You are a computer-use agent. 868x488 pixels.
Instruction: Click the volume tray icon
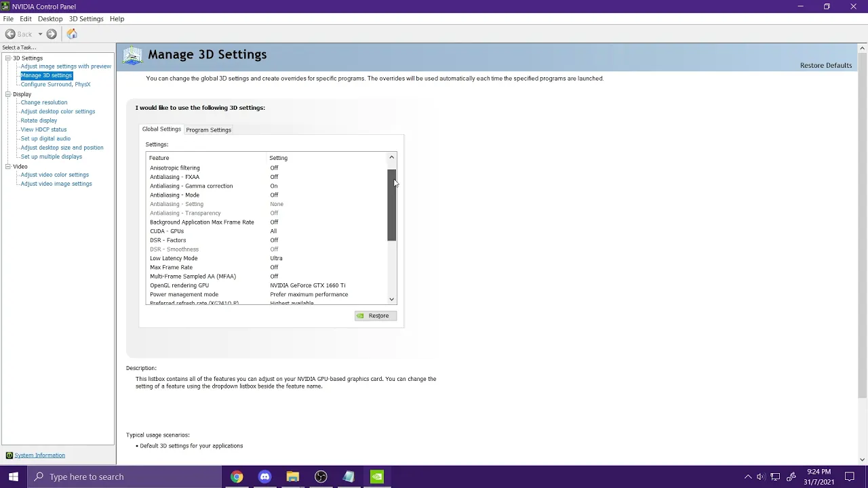point(761,476)
